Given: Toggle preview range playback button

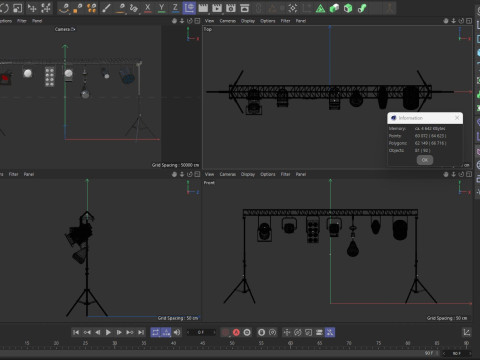Looking at the screenshot, I should [166, 332].
